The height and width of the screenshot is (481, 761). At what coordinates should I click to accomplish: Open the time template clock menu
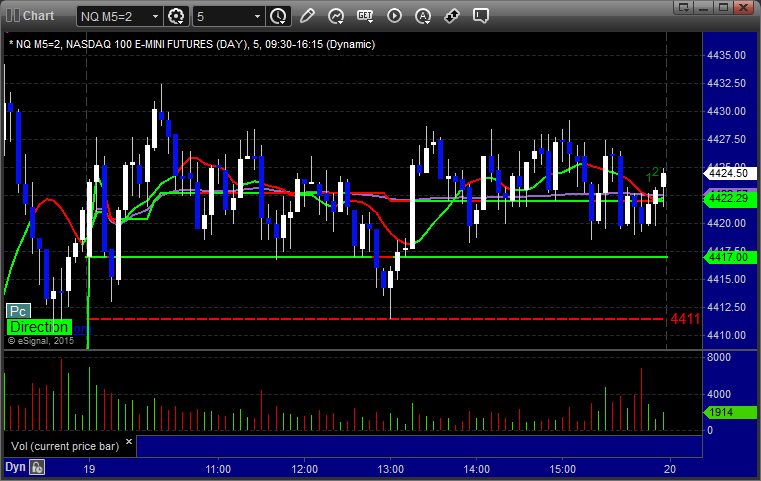(279, 17)
